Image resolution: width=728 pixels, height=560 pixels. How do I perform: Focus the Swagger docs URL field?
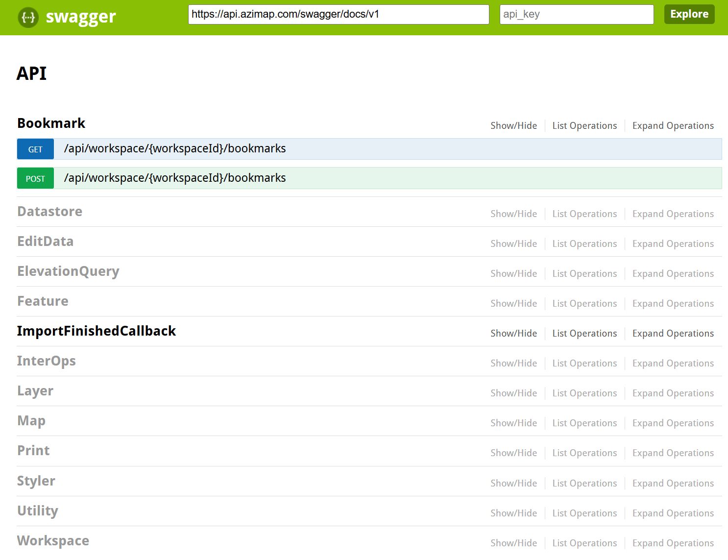pos(338,14)
